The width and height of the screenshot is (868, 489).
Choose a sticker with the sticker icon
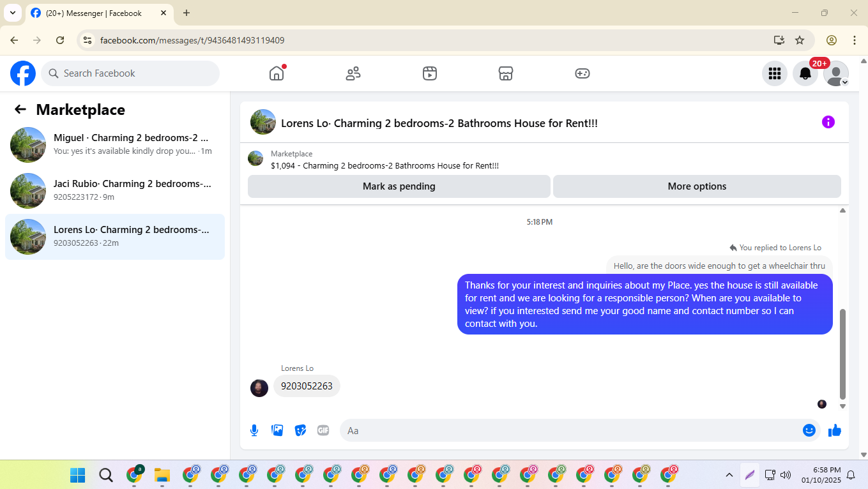[x=300, y=430]
